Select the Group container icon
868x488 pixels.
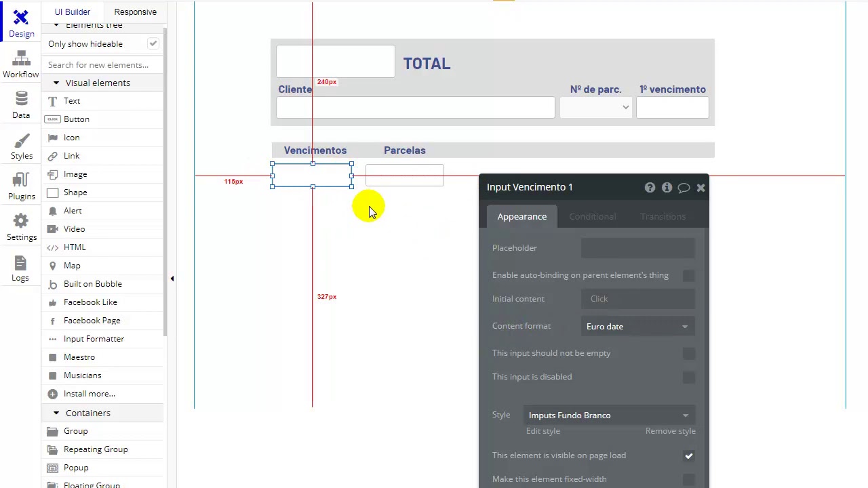tap(52, 431)
